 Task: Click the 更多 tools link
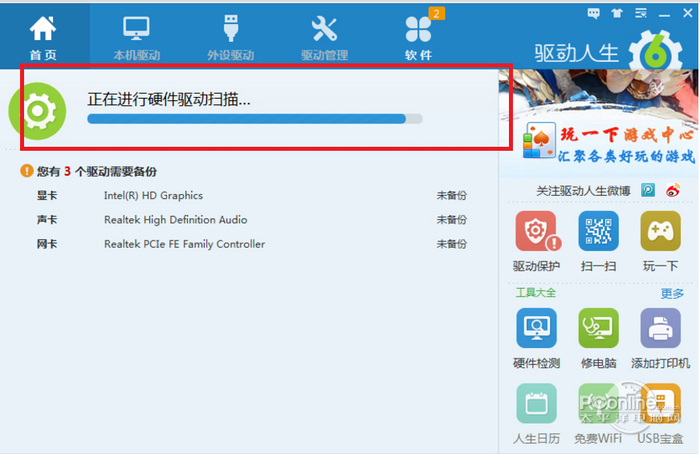pos(672,294)
